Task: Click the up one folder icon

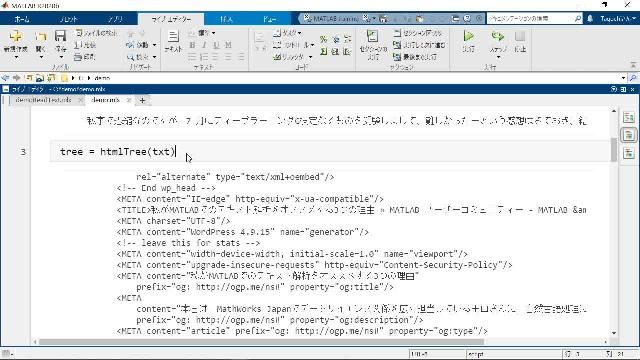Action: coord(29,78)
